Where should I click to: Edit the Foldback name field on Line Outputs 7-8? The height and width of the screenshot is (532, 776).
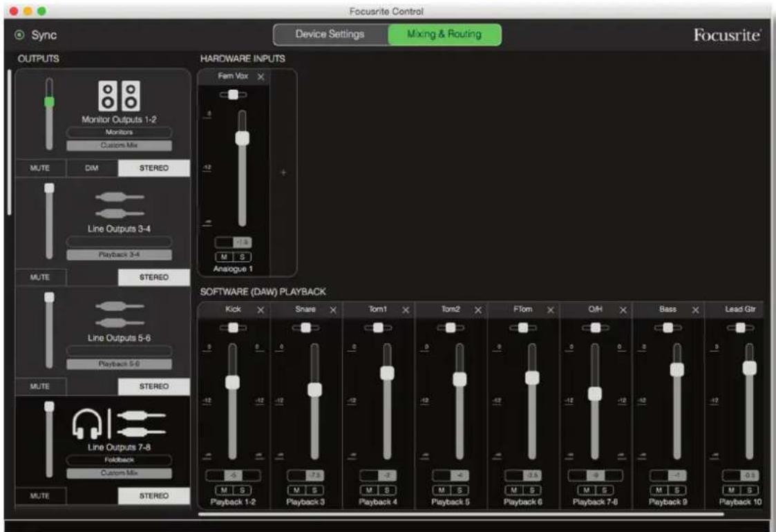[120, 459]
